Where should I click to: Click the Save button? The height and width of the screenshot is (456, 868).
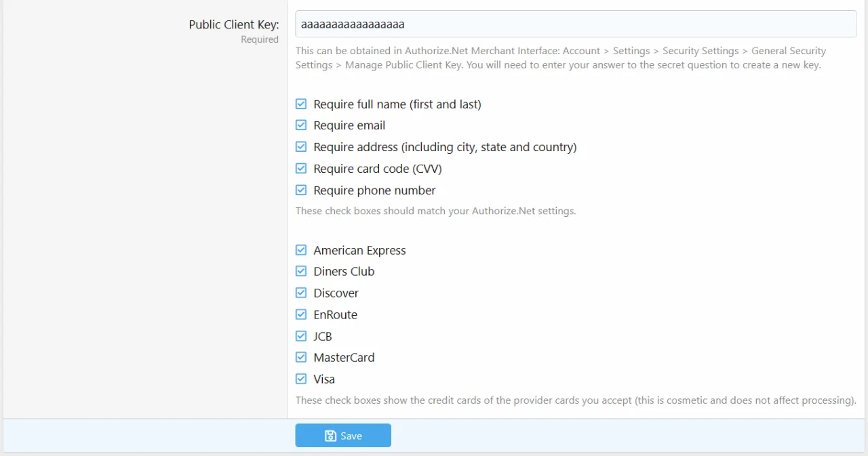[343, 436]
